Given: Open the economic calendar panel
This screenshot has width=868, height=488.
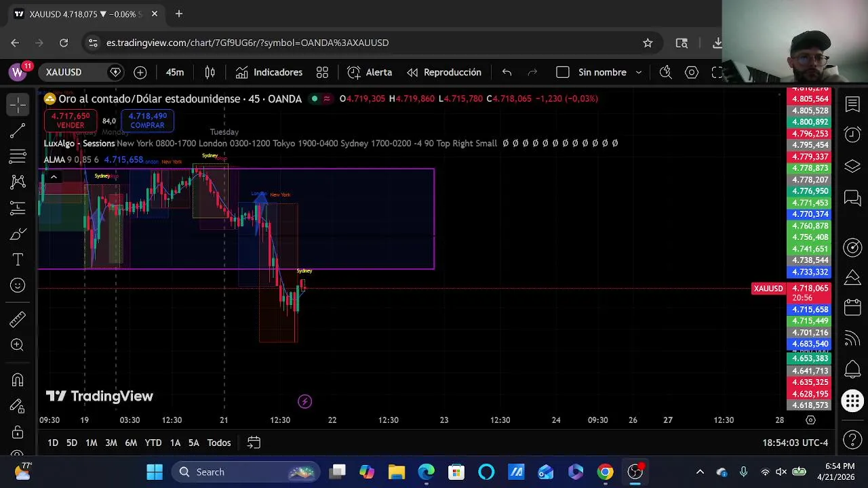Looking at the screenshot, I should click(x=852, y=308).
